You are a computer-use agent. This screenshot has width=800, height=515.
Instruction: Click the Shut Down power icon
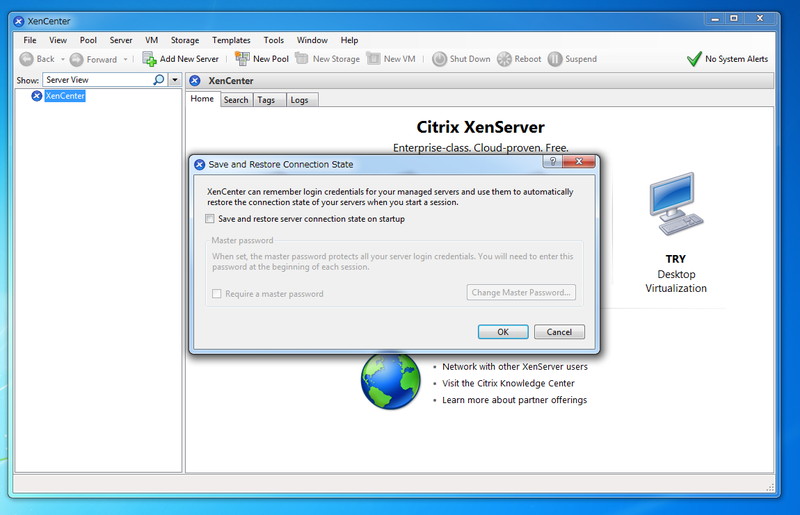tap(439, 59)
